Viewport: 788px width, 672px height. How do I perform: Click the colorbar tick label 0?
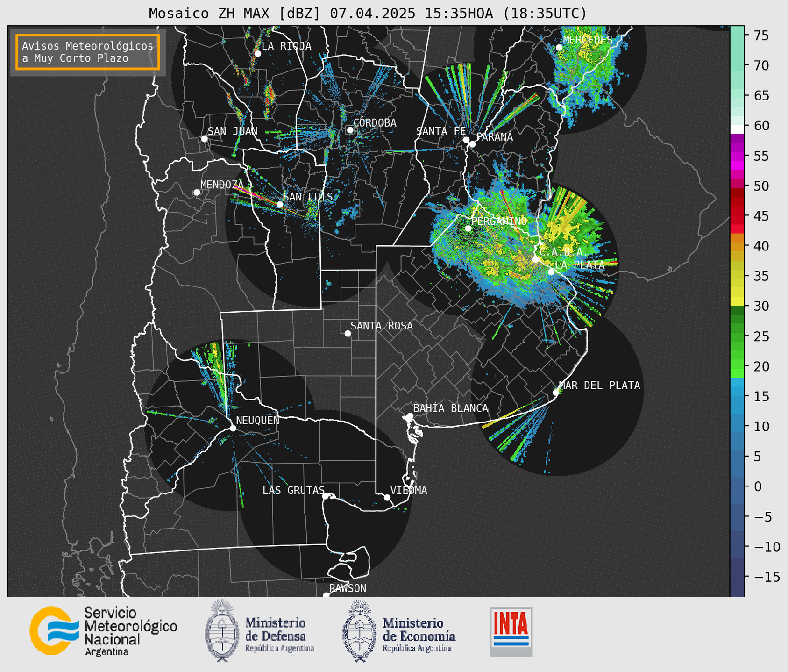757,486
